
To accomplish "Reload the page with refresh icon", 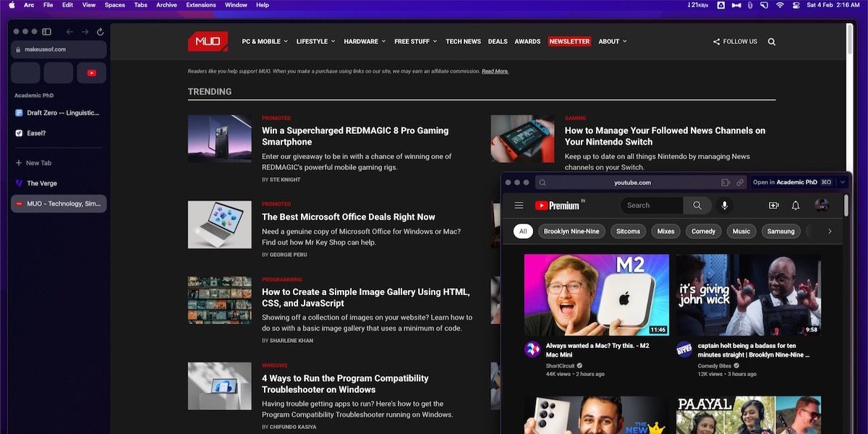I will tap(100, 32).
